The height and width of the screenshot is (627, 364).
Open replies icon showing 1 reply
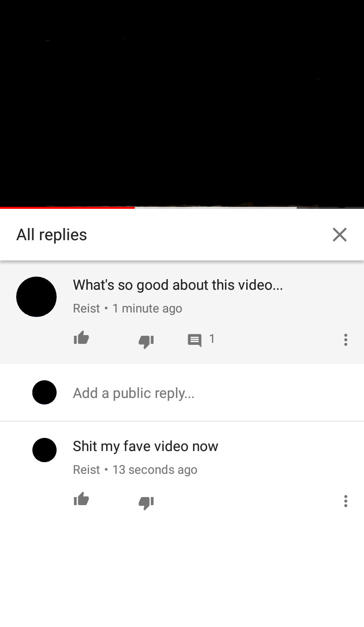click(195, 340)
